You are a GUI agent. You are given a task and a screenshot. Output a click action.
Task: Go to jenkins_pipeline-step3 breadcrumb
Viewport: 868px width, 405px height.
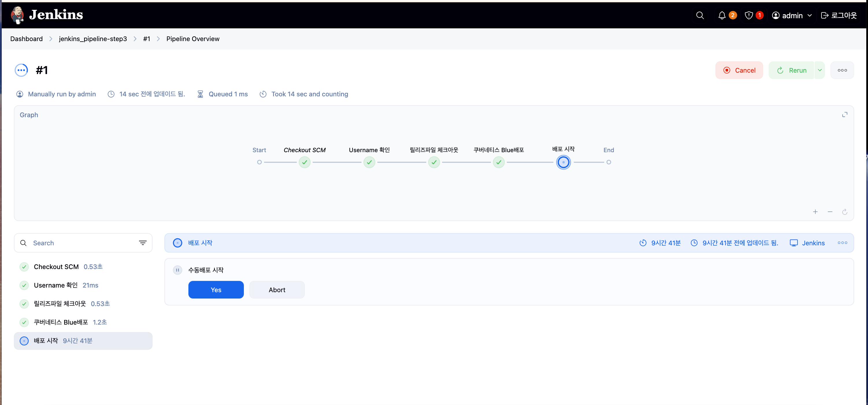tap(93, 39)
